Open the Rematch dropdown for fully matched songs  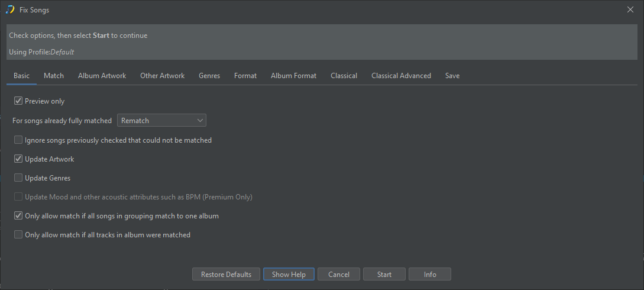click(161, 121)
